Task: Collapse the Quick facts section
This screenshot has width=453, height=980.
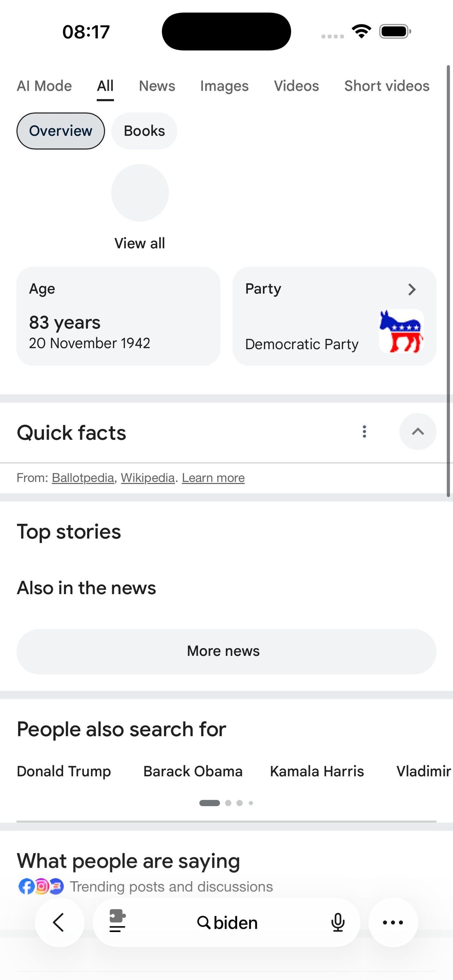Action: [418, 432]
